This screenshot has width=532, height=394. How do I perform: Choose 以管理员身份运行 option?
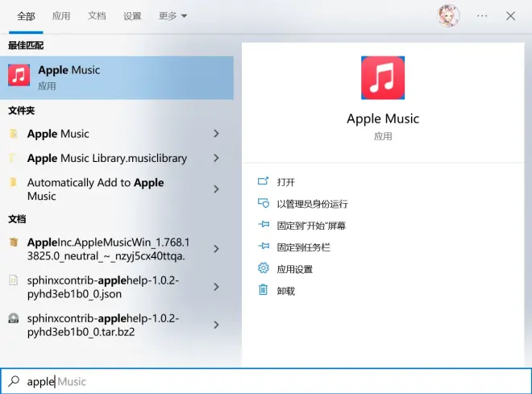(x=312, y=204)
